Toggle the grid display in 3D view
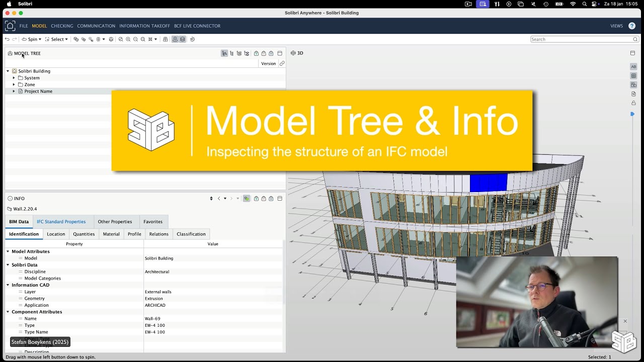Image resolution: width=644 pixels, height=362 pixels. [633, 76]
